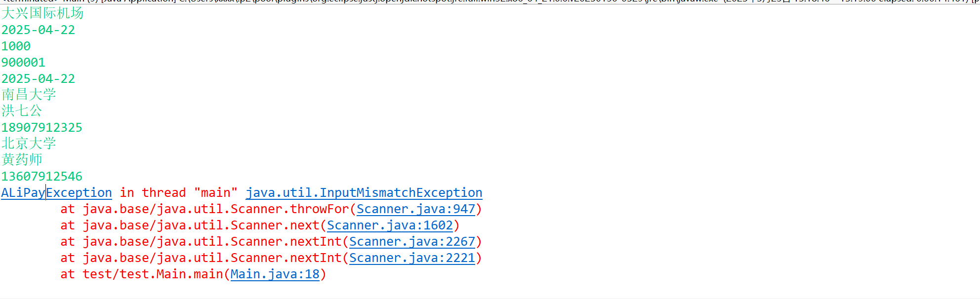Open the ALiPayException link
The image size is (980, 299).
pos(56,193)
